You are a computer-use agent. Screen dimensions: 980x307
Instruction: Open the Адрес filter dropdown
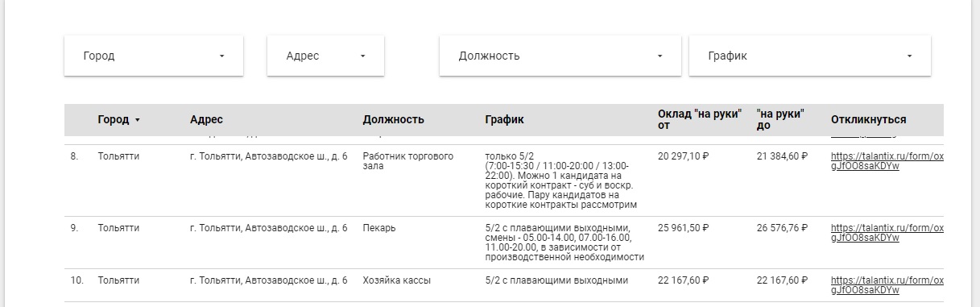[326, 56]
